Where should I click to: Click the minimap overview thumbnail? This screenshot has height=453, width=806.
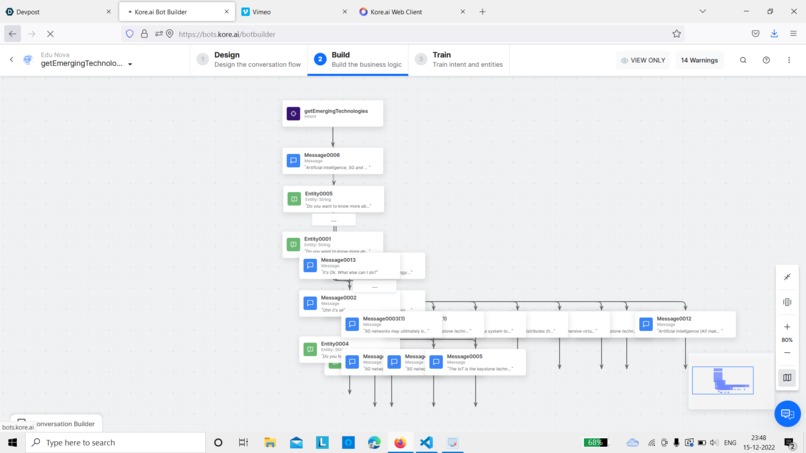point(722,380)
